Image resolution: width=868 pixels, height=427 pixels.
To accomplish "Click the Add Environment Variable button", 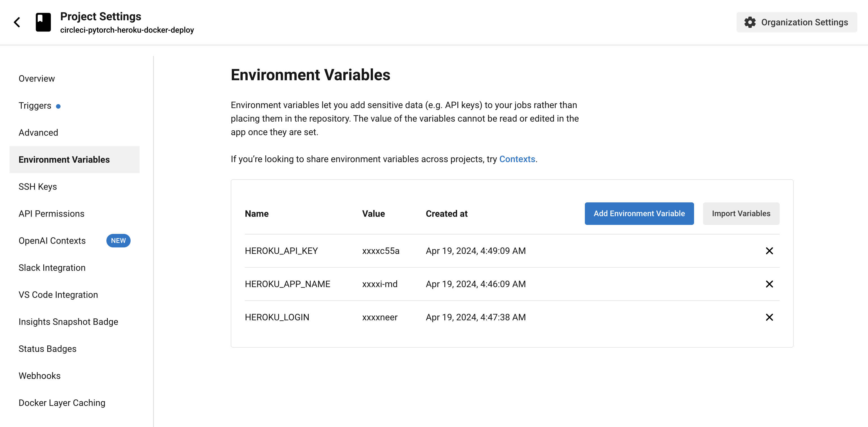I will click(639, 213).
